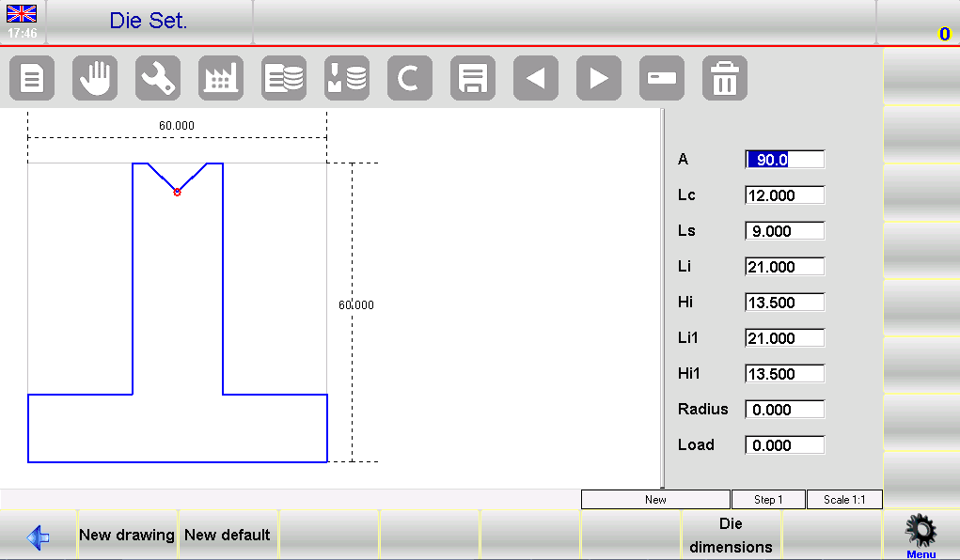Open the die library database icon
The image size is (960, 560).
pos(283,78)
